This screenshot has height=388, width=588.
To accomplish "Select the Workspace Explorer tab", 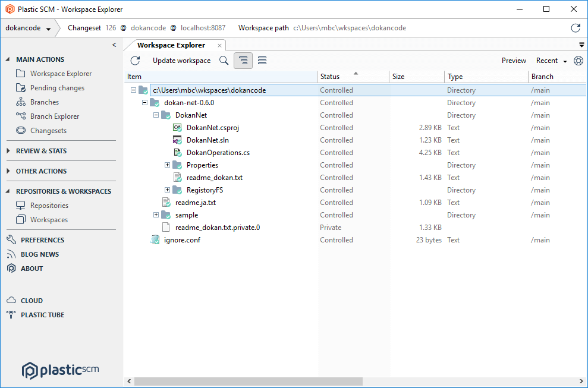I will 171,45.
